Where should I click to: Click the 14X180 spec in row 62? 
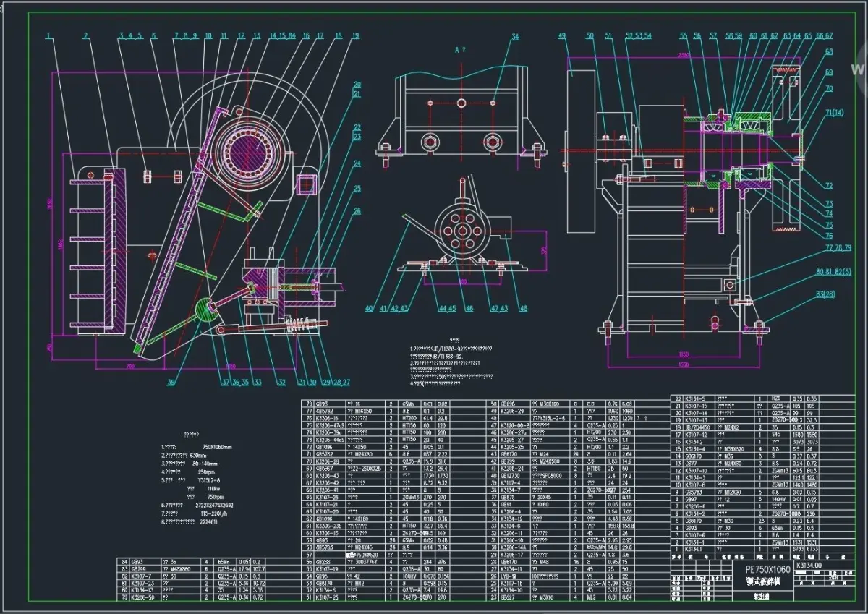click(x=360, y=519)
